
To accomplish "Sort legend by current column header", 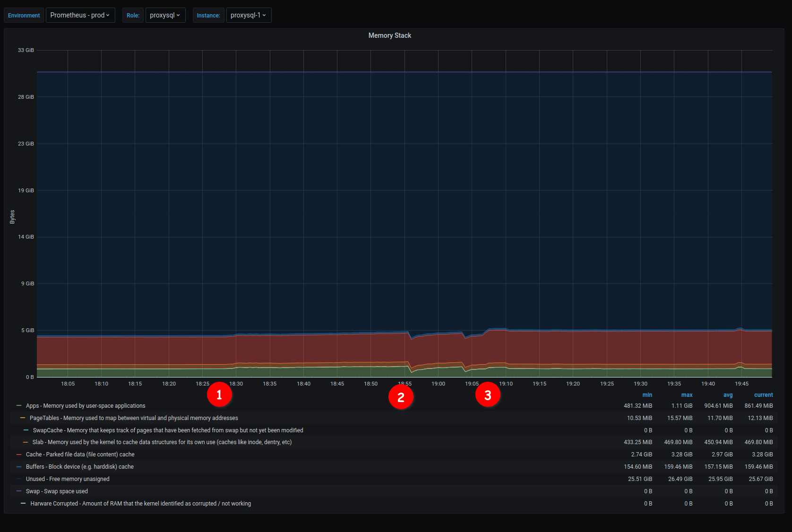I will (763, 395).
